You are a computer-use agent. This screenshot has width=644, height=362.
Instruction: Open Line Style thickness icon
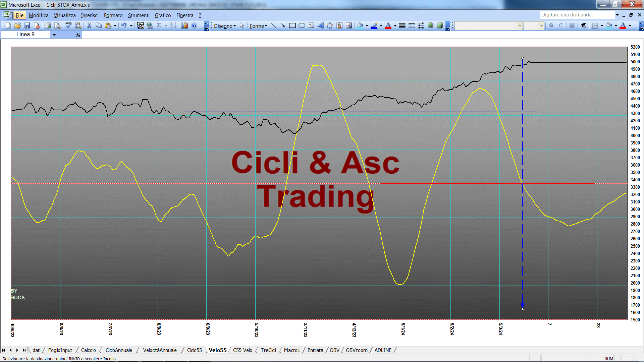click(402, 25)
